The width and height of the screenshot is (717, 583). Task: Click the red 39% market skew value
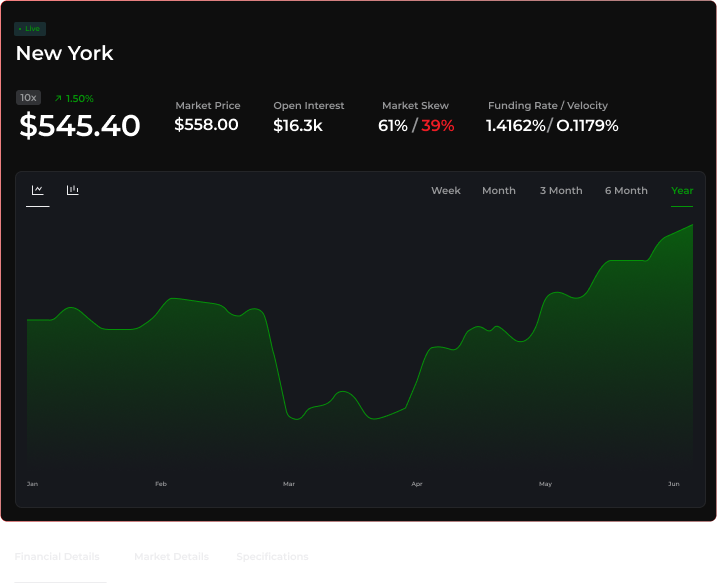(437, 126)
